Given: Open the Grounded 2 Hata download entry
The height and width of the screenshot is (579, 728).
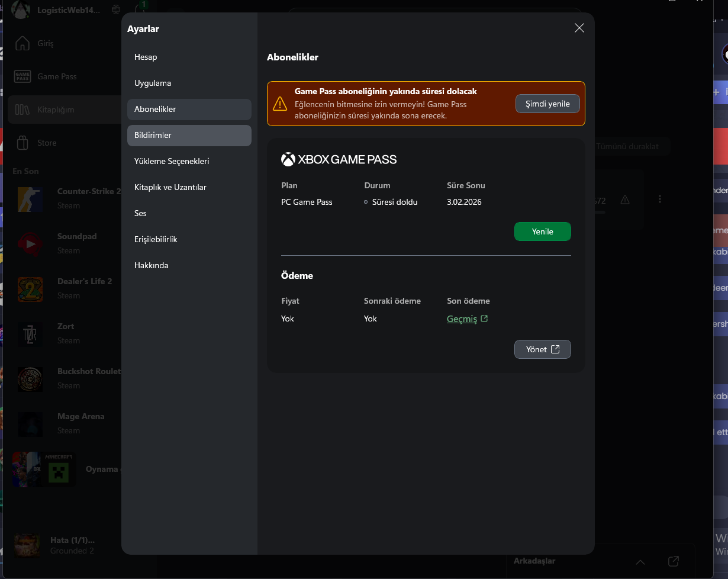Looking at the screenshot, I should (67, 545).
